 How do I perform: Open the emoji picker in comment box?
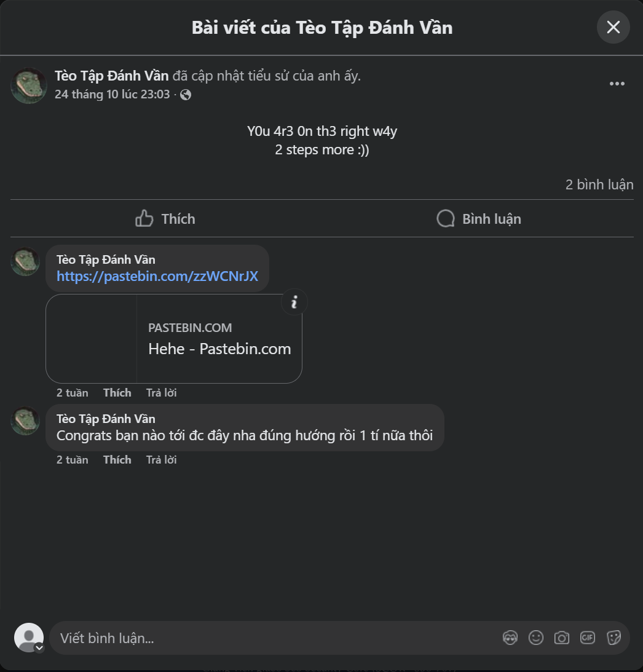point(535,638)
